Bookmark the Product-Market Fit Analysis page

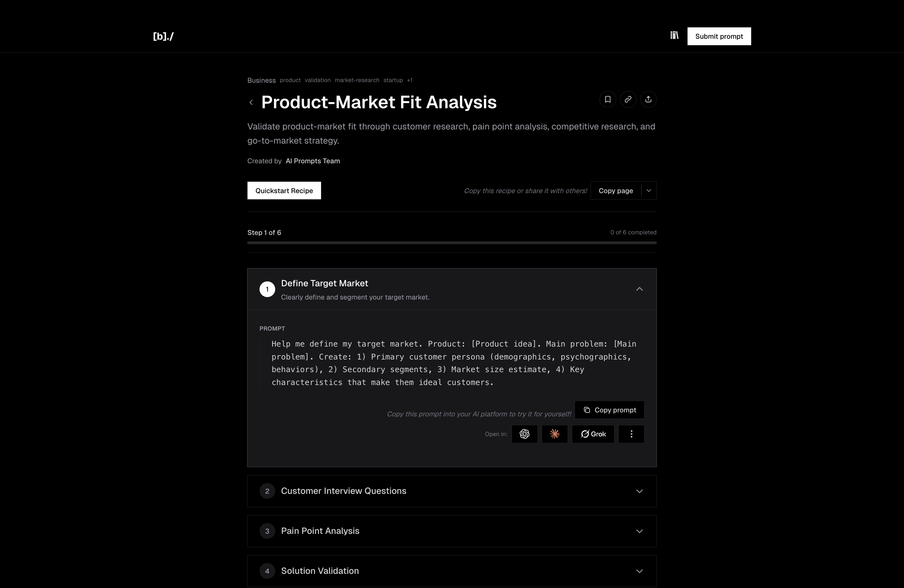coord(608,99)
